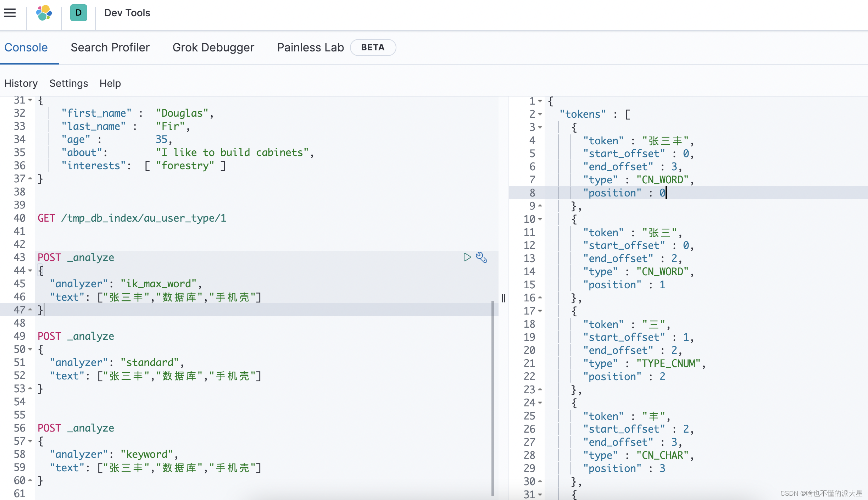Run the POST _analyze request with play icon
Image resolution: width=868 pixels, height=500 pixels.
(x=467, y=257)
